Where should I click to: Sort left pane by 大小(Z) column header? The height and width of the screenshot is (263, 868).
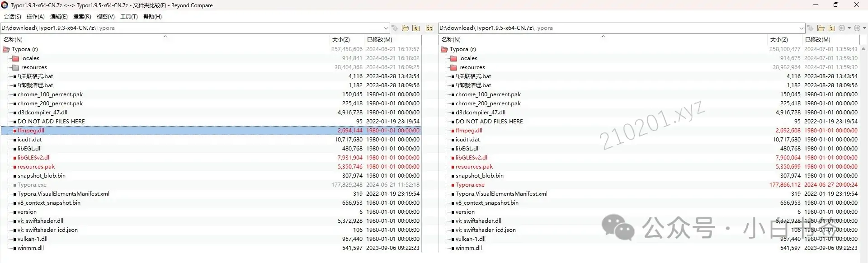pos(341,40)
